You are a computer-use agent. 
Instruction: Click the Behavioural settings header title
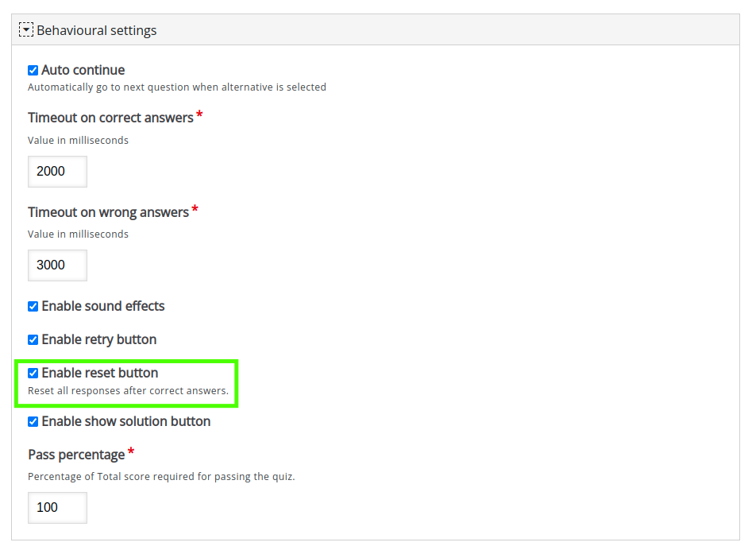click(x=96, y=30)
